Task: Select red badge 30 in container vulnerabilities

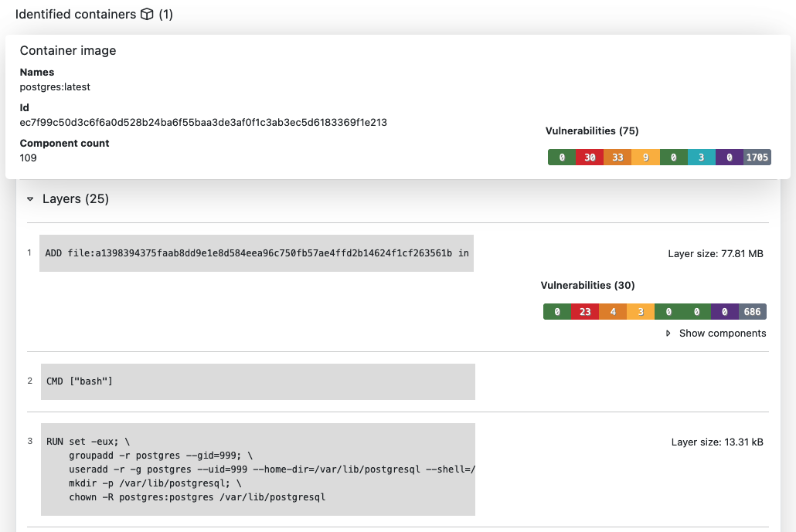Action: 590,158
